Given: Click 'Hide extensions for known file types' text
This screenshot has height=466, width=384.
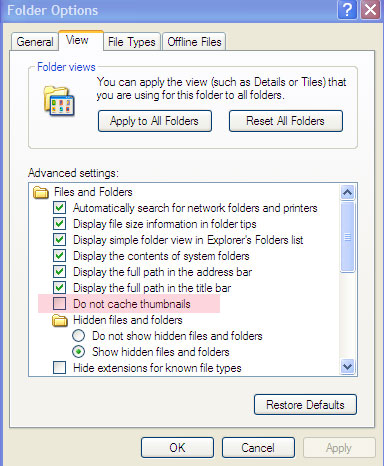Looking at the screenshot, I should pos(157,368).
